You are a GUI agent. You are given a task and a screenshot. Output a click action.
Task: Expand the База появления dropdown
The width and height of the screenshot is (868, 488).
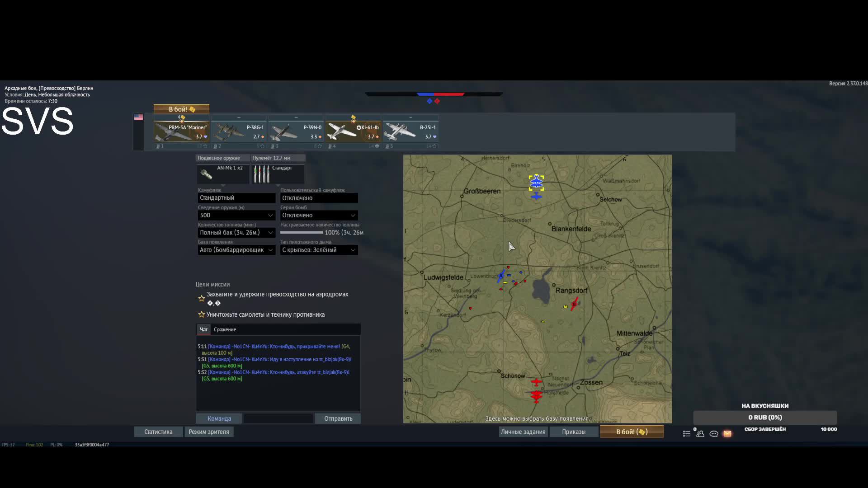pos(236,250)
